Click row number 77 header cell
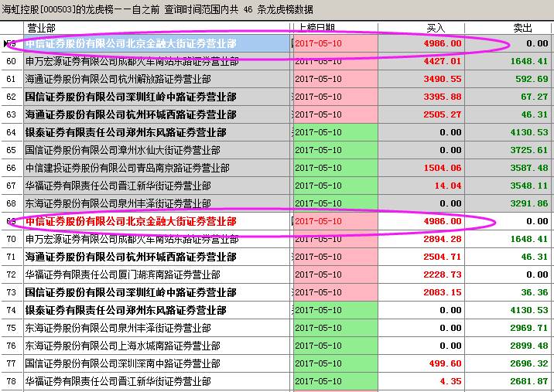This screenshot has height=392, width=554. tap(12, 363)
